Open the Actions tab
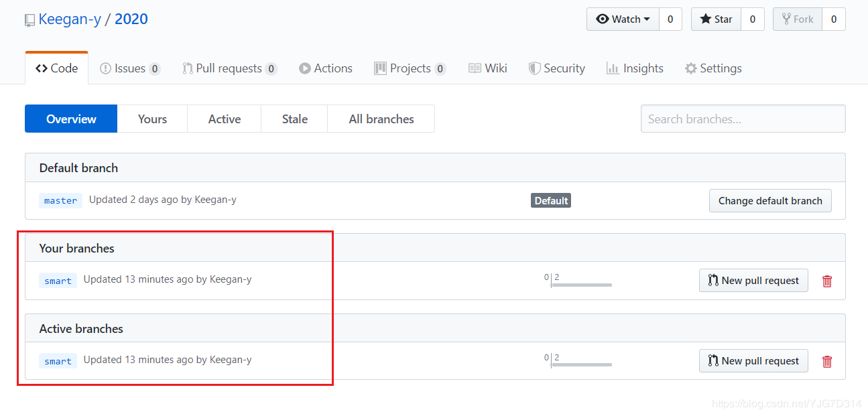Screen dimensions: 868x416 [x=326, y=68]
